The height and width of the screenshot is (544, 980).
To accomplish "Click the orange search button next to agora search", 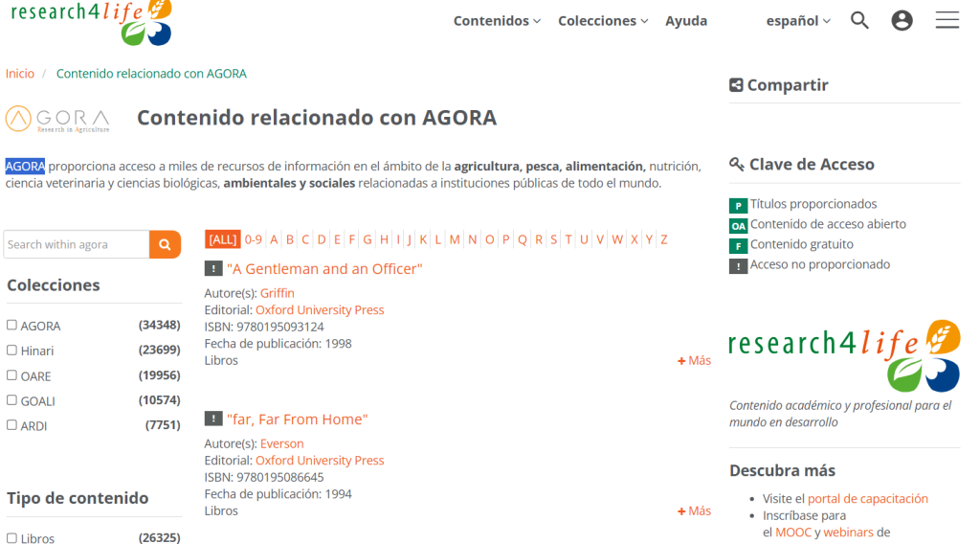I will click(165, 244).
